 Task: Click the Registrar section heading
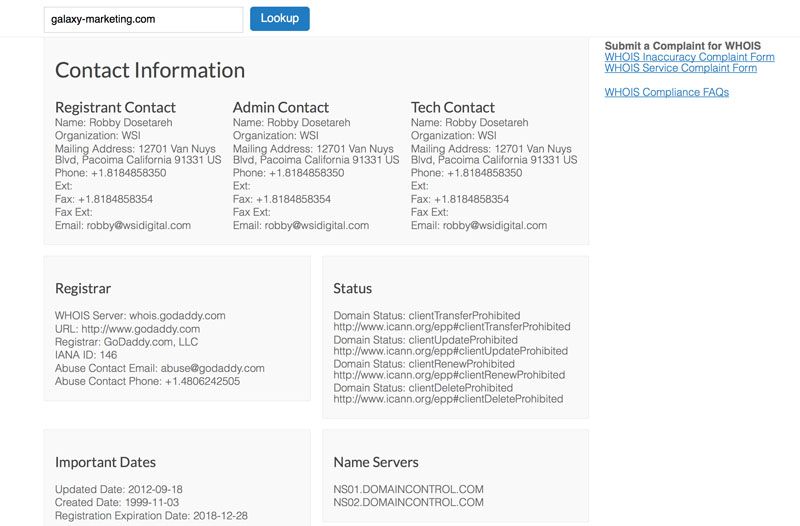coord(83,289)
